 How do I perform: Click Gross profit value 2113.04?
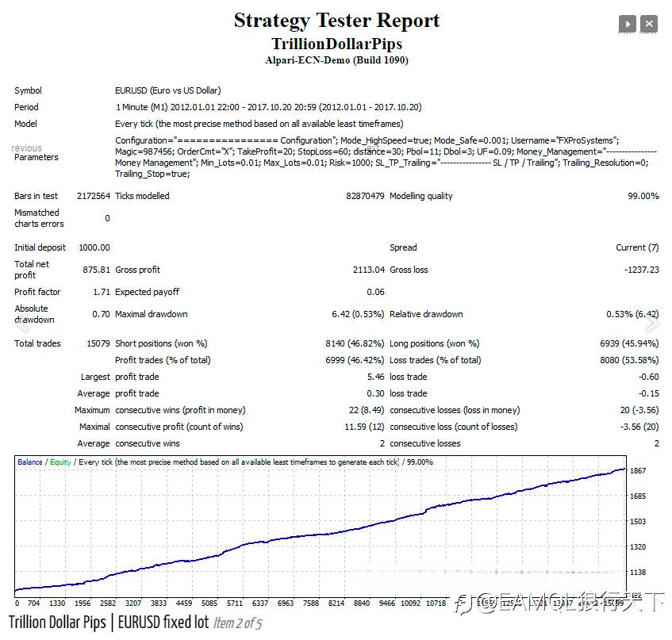click(x=369, y=270)
